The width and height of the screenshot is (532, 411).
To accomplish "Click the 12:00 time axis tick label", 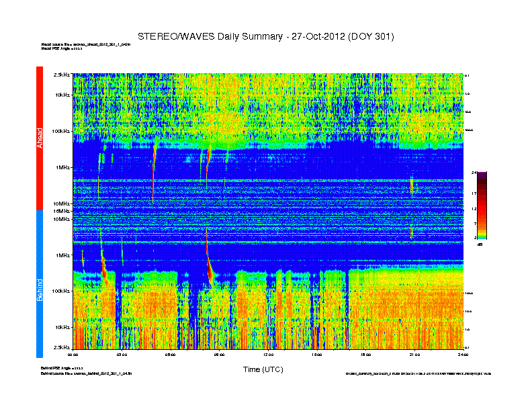I will [268, 355].
